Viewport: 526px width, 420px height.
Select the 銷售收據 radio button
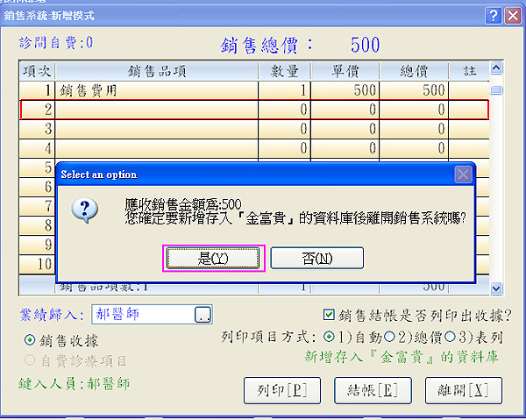pos(29,340)
